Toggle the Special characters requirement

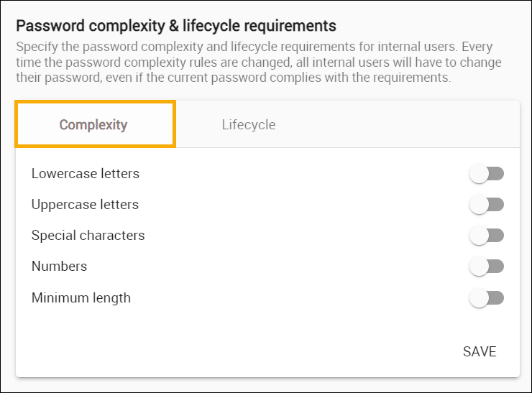487,236
